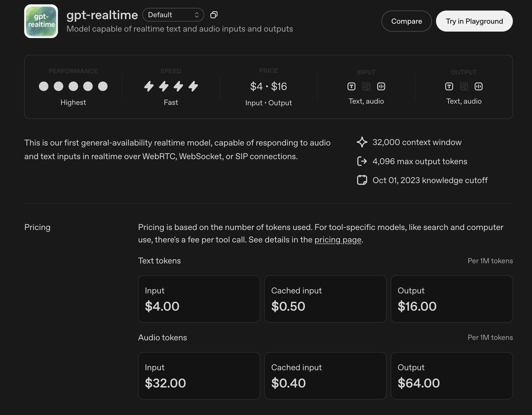Click the crossed-out image icon under Input

tap(366, 86)
